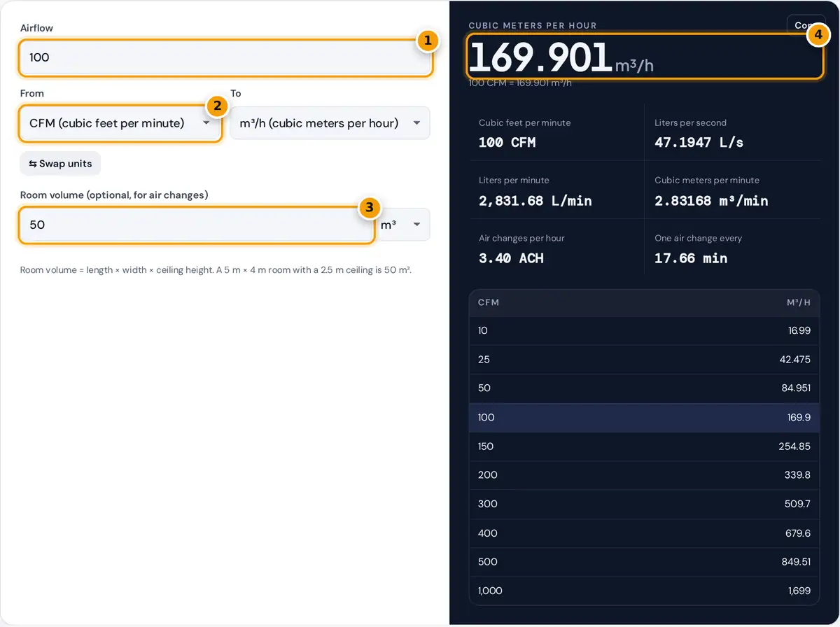Click the Swap units button
The height and width of the screenshot is (627, 840).
61,164
